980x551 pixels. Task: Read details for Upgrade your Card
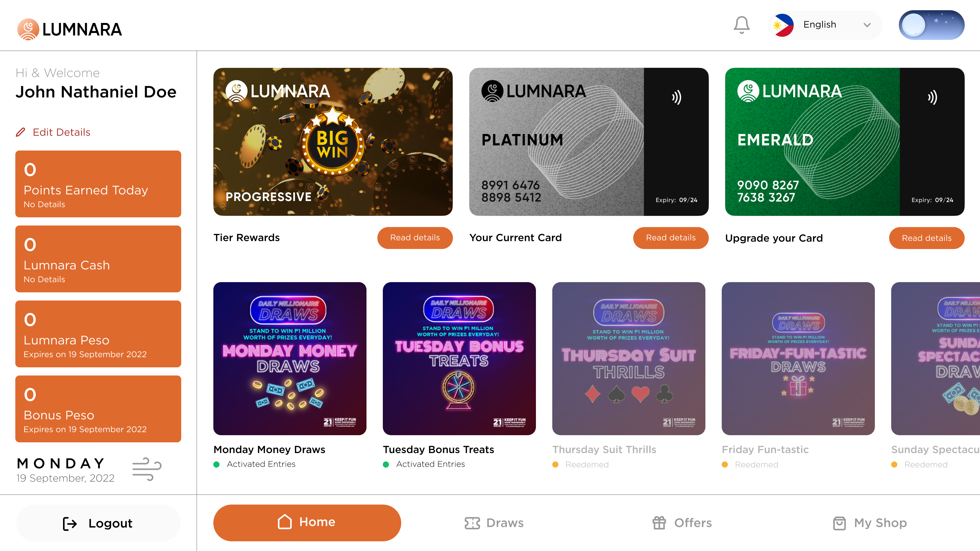click(x=926, y=238)
